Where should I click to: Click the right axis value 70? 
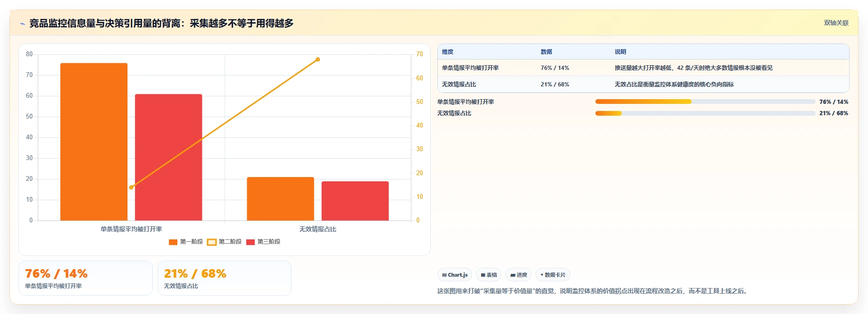tap(419, 54)
